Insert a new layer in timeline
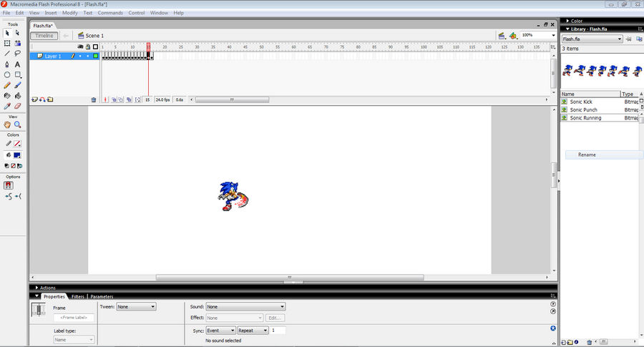 pyautogui.click(x=34, y=99)
